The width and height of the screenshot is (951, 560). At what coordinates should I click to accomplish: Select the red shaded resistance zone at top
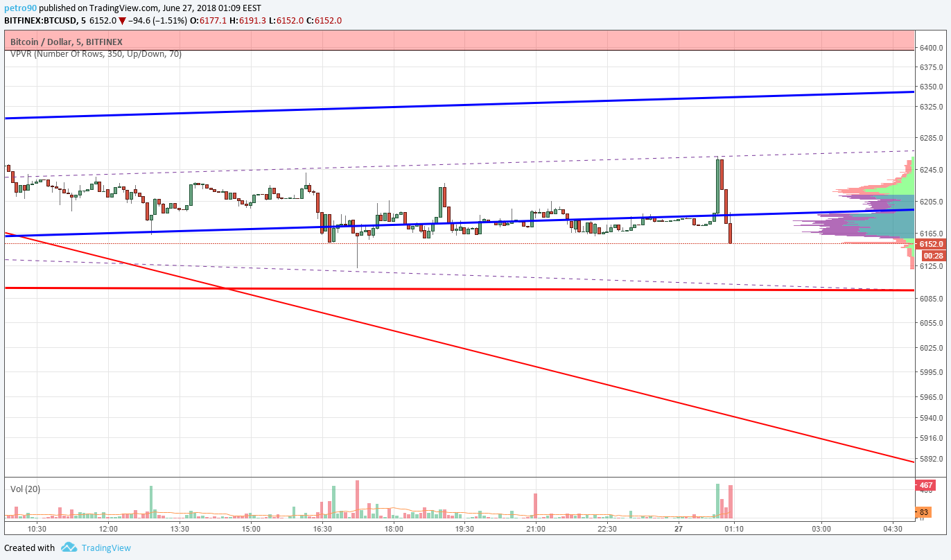pyautogui.click(x=460, y=40)
